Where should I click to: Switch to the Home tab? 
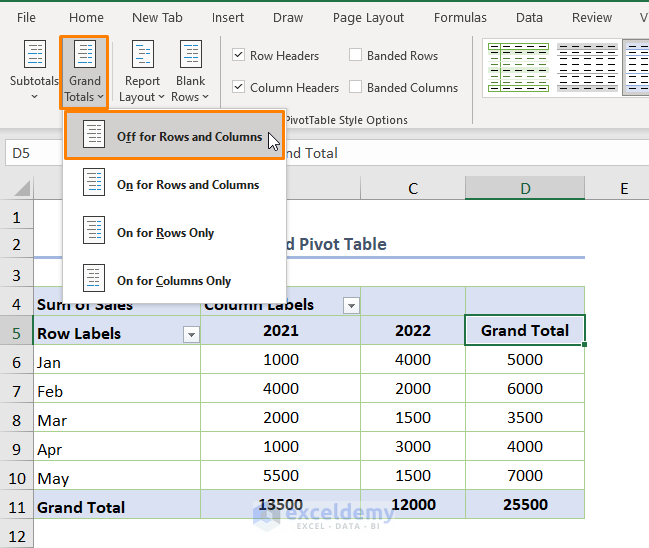click(x=86, y=17)
